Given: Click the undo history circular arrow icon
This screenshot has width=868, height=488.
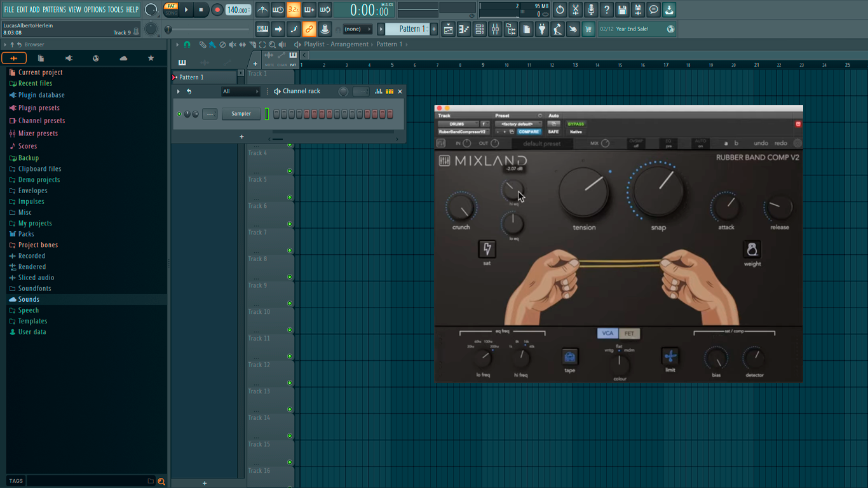Looking at the screenshot, I should tap(560, 10).
